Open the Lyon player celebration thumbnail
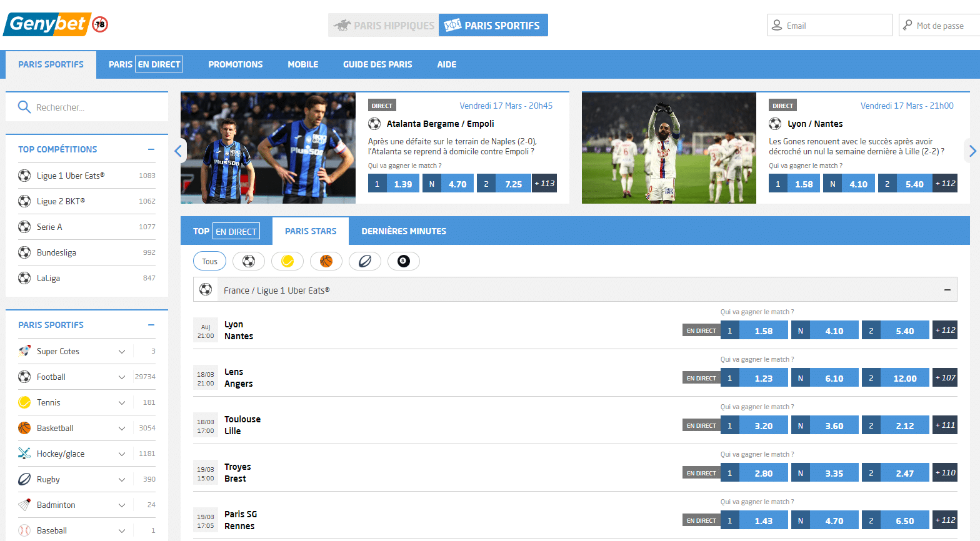The image size is (980, 541). point(669,148)
